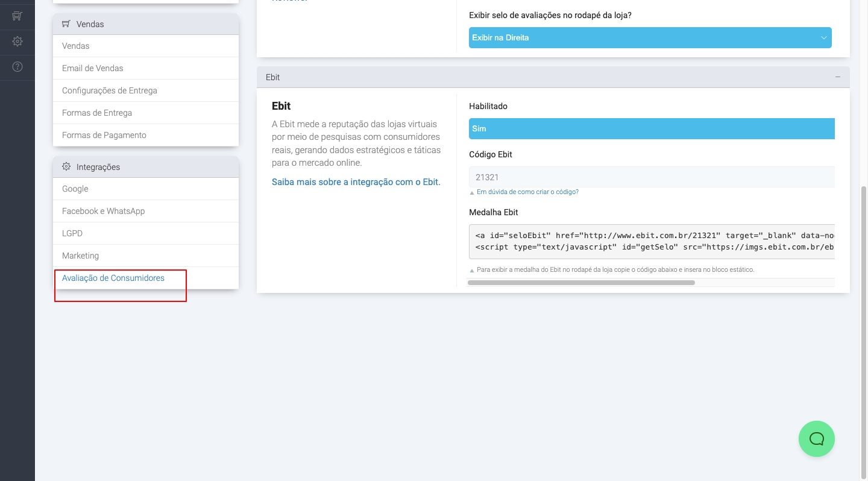Open Avaliação de Consumidores page
Screen dimensions: 868x481
point(113,278)
